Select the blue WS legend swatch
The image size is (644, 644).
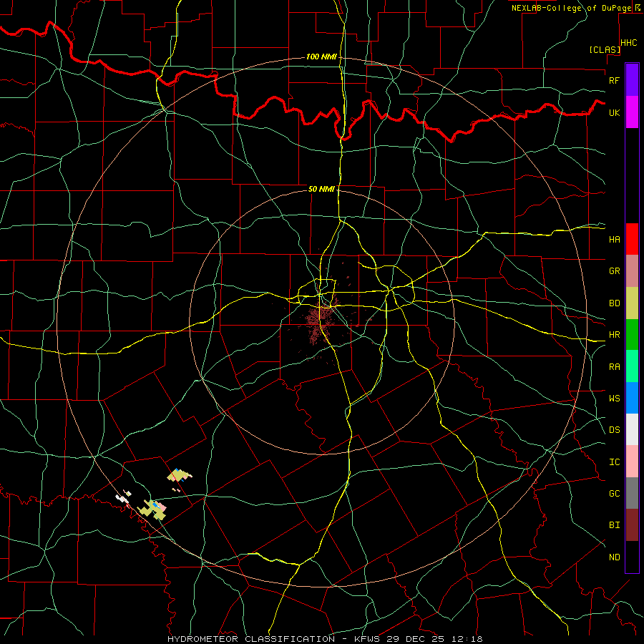click(x=632, y=398)
